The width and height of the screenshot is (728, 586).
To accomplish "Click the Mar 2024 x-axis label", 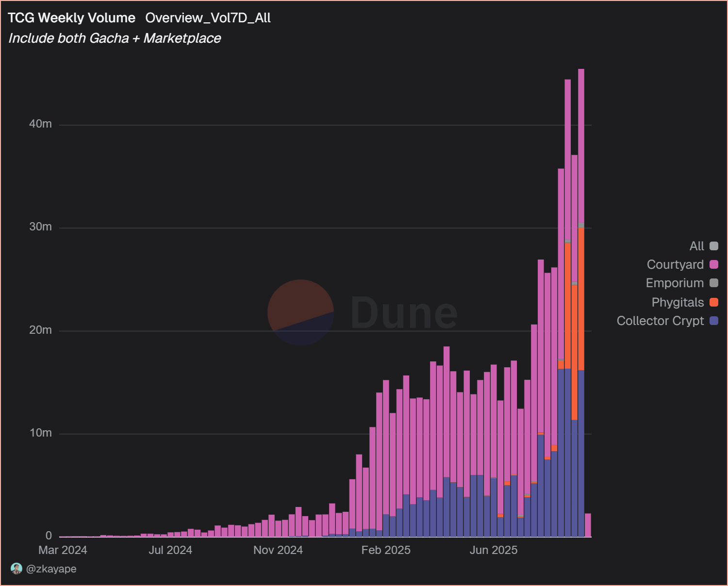I will [x=63, y=550].
